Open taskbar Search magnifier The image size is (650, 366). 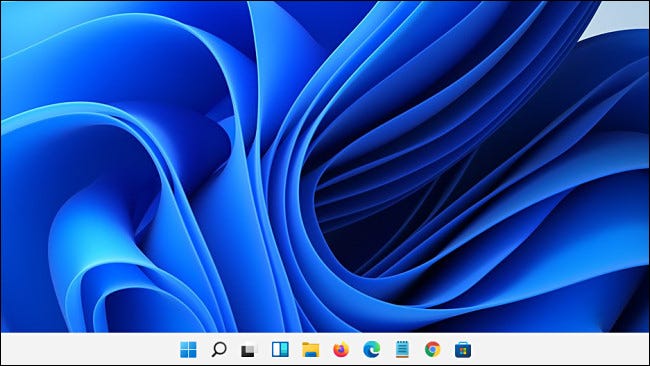click(x=219, y=349)
